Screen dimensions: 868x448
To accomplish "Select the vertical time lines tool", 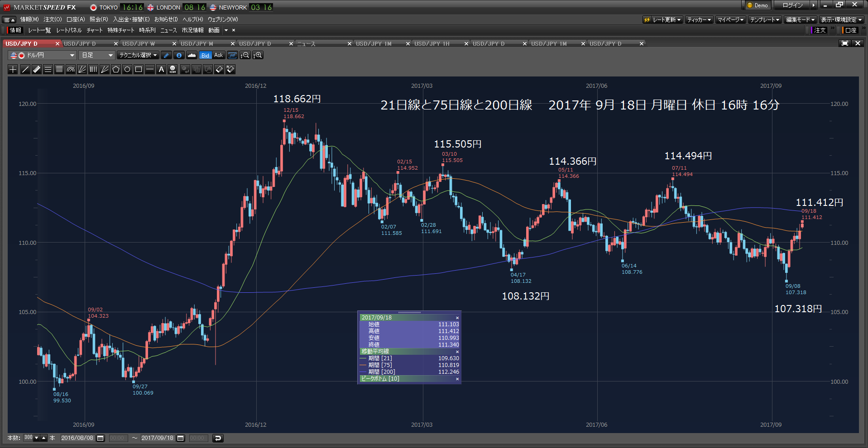I will point(93,69).
